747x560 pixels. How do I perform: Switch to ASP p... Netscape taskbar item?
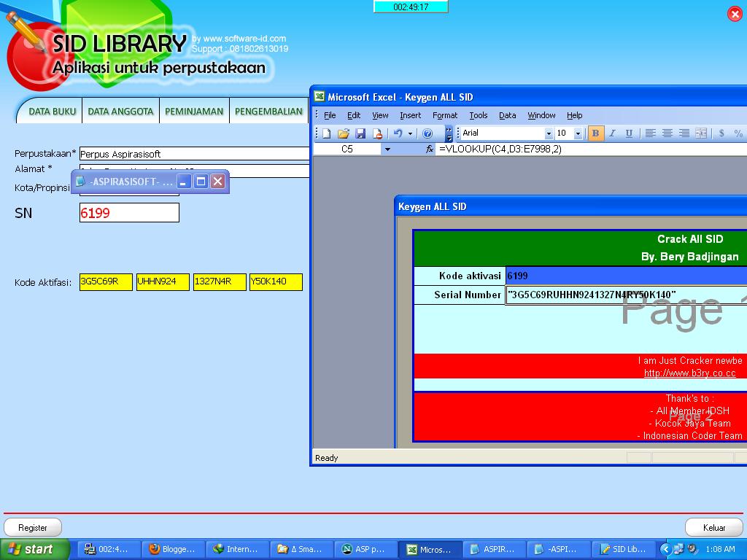tap(366, 549)
